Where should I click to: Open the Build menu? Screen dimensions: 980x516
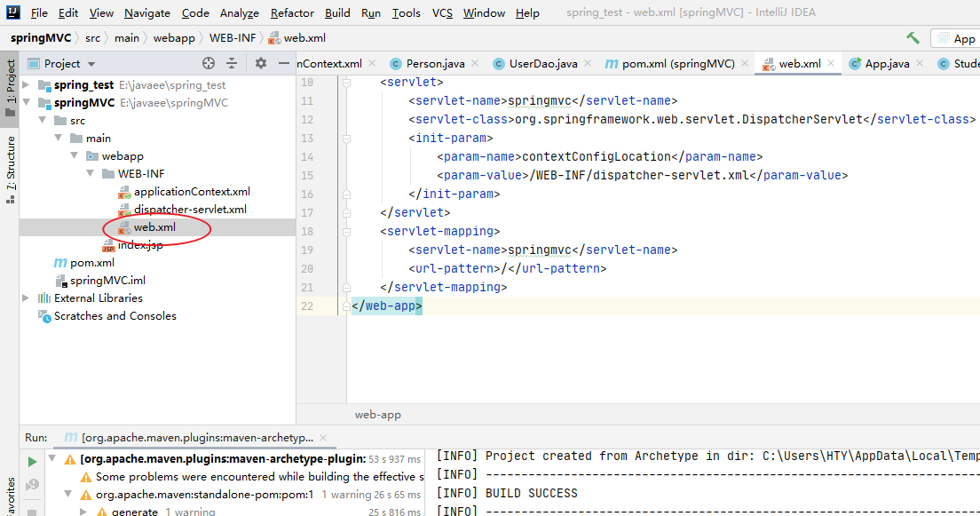click(337, 13)
